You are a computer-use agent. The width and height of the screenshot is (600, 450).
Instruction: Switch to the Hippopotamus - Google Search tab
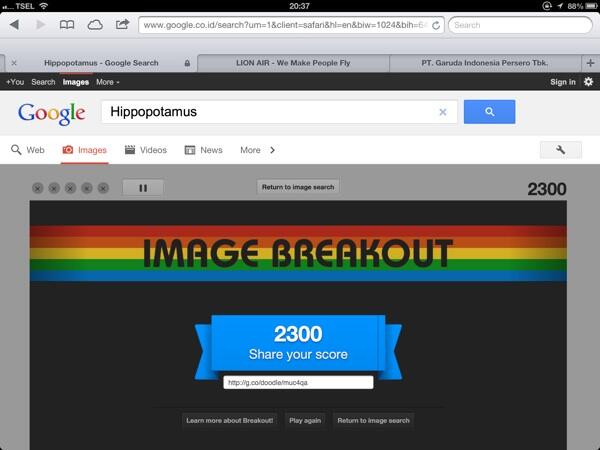101,63
